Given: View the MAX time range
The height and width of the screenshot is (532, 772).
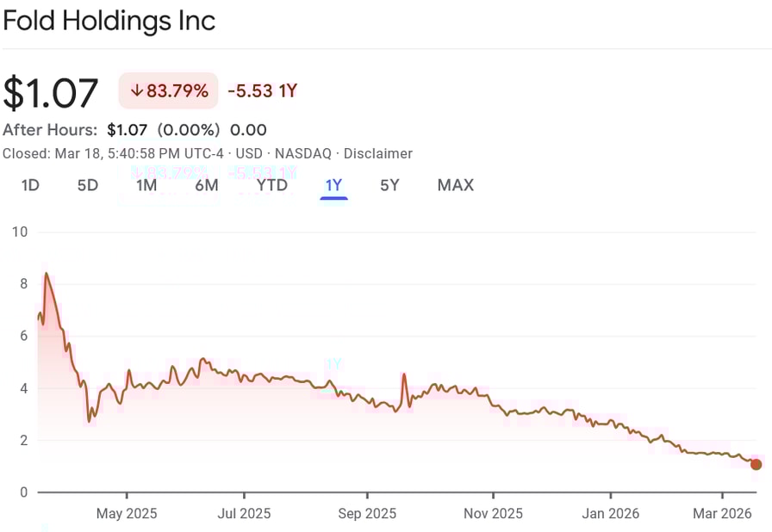Looking at the screenshot, I should pos(456,185).
